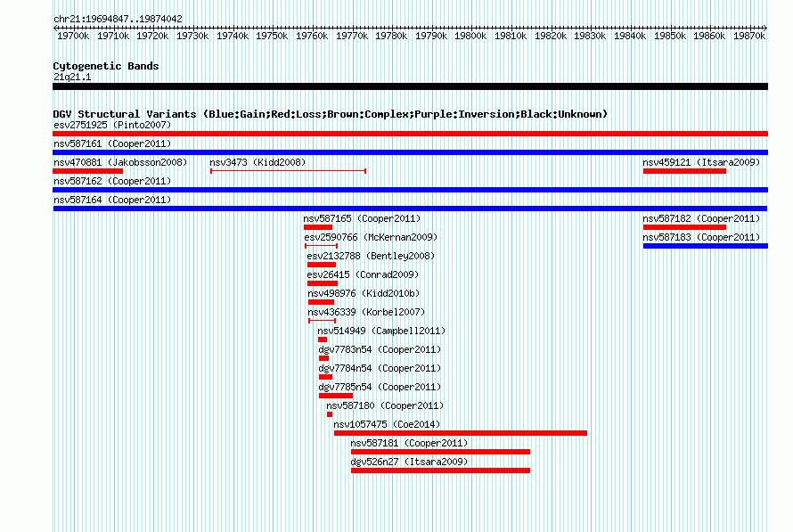
Task: Click the dgv526n27 (Itsara2009) label
Action: pyautogui.click(x=409, y=462)
